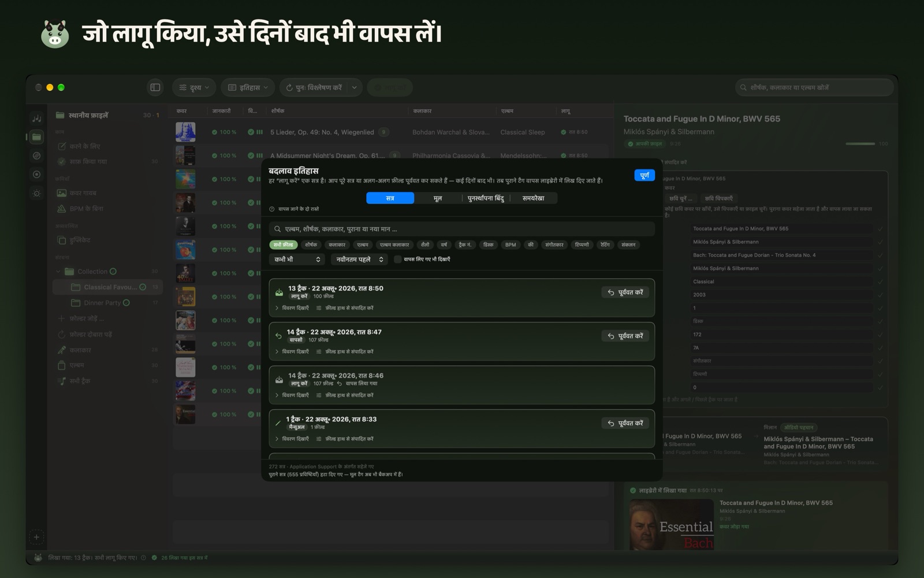Click the apply tray icon of 13 ट्रैक session
Screen dimensions: 924x578
click(280, 292)
